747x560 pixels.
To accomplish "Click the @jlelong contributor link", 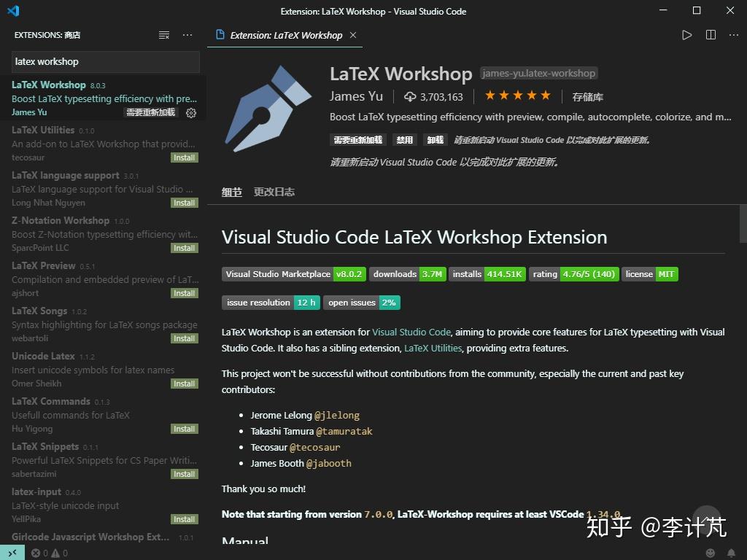I will (338, 415).
